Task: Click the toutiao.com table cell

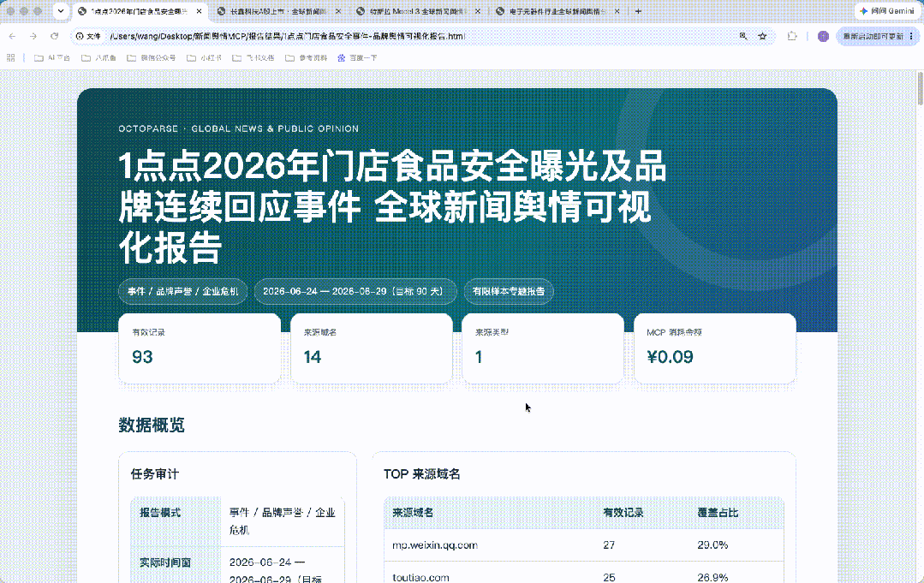Action: (x=420, y=578)
